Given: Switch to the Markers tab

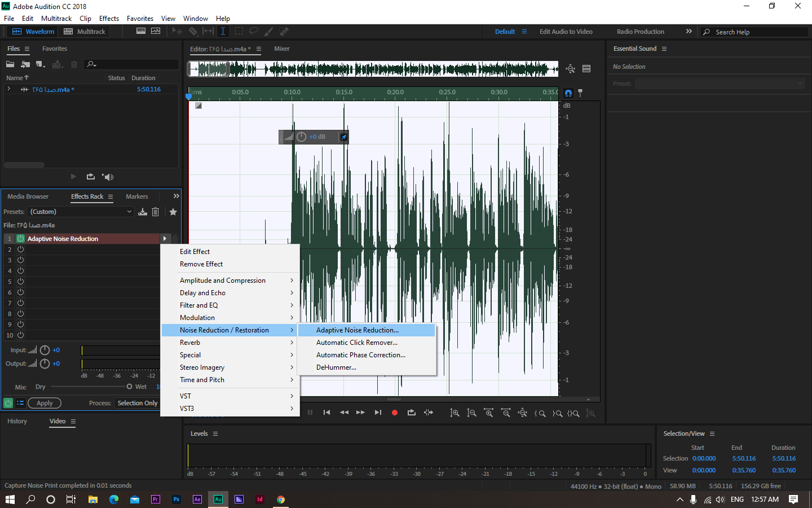Looking at the screenshot, I should pos(137,196).
